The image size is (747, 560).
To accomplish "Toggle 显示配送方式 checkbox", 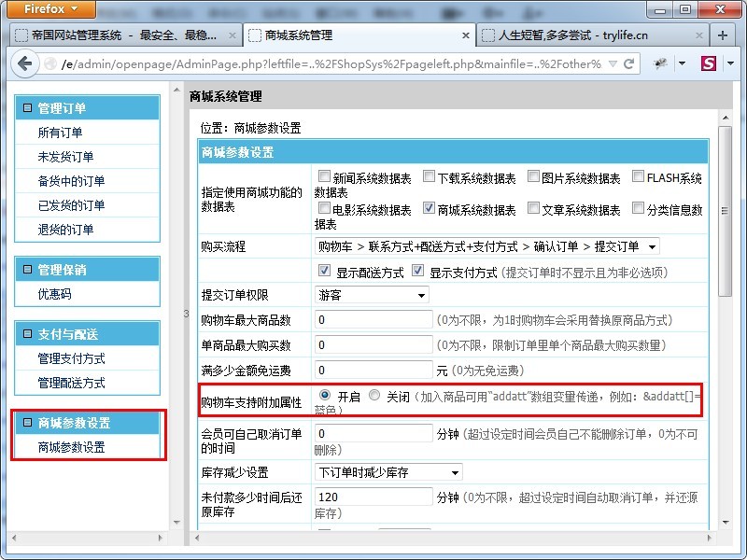I will pos(324,271).
